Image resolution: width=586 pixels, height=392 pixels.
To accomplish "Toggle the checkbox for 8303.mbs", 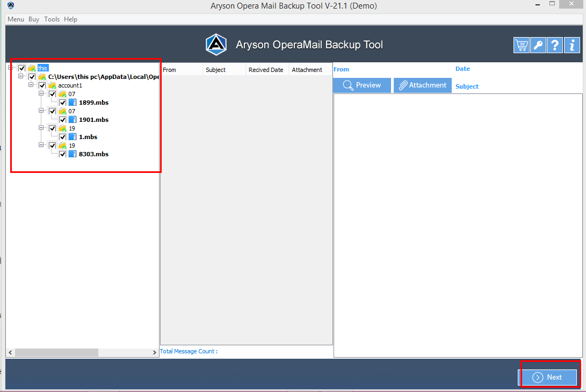I will pos(62,154).
